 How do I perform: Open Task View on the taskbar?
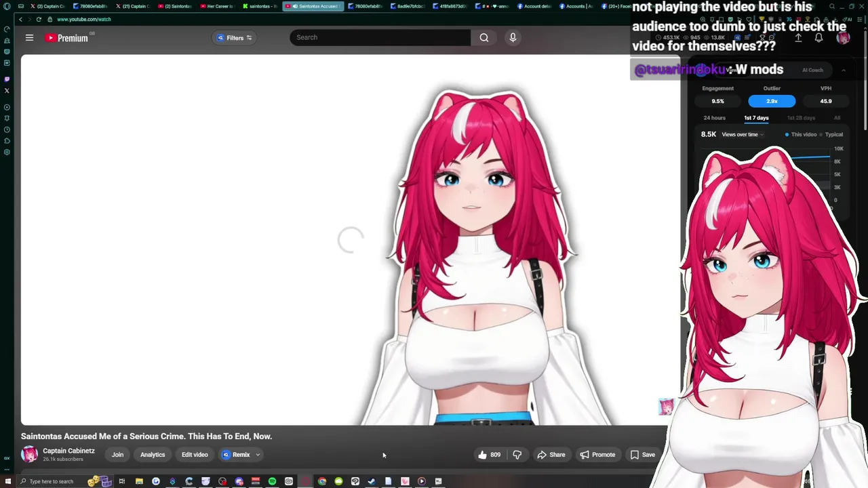point(122,481)
